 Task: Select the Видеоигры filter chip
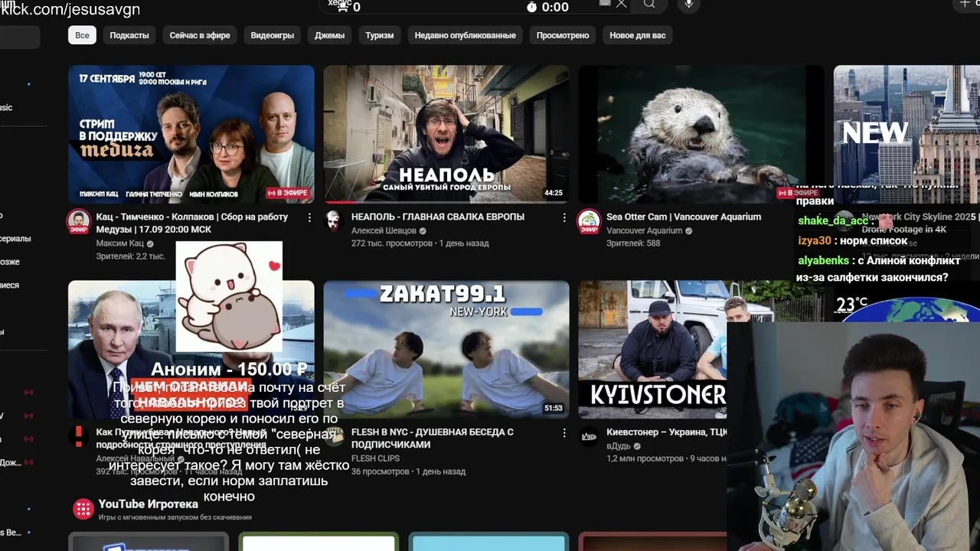pos(273,35)
